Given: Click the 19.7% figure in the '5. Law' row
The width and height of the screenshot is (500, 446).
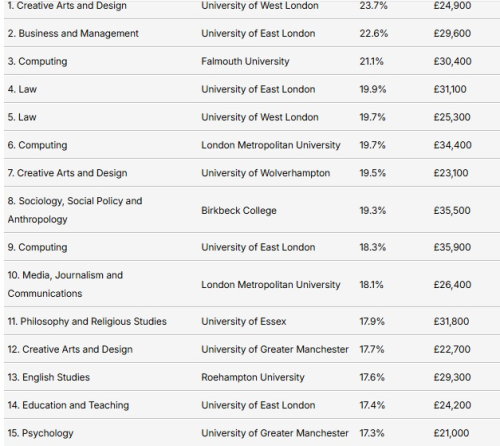Looking at the screenshot, I should (x=372, y=117).
